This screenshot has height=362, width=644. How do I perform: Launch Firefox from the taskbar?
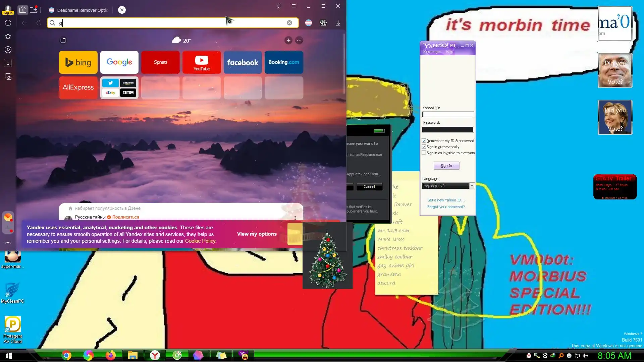[x=110, y=355]
